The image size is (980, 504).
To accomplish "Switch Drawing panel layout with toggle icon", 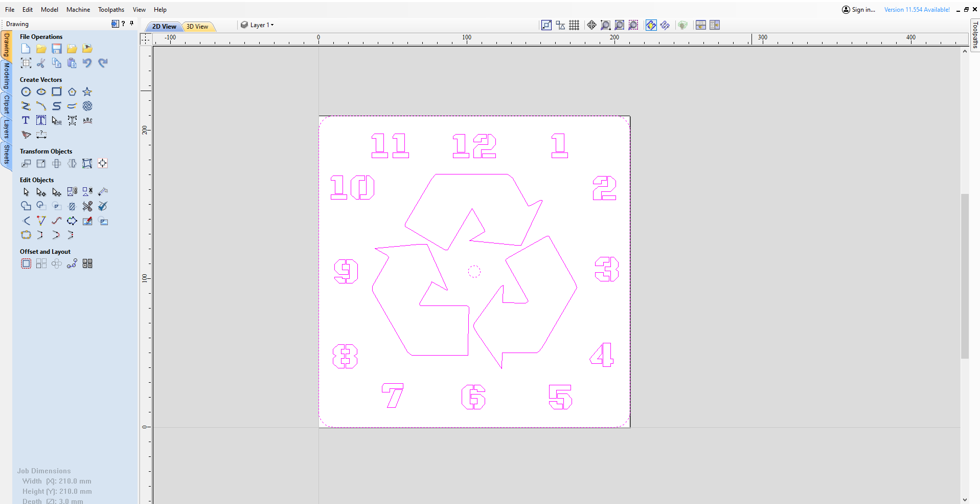I will (x=115, y=24).
